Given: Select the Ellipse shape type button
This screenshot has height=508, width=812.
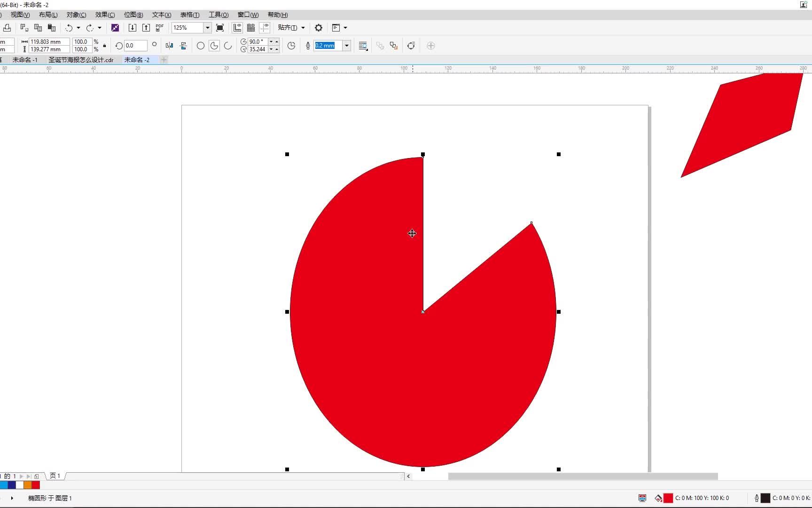Looking at the screenshot, I should 201,46.
